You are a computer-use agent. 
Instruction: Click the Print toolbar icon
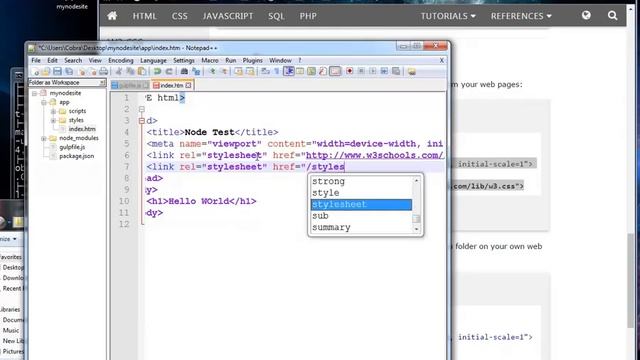[103, 71]
